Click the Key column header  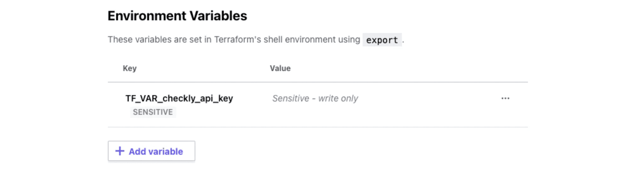point(129,68)
